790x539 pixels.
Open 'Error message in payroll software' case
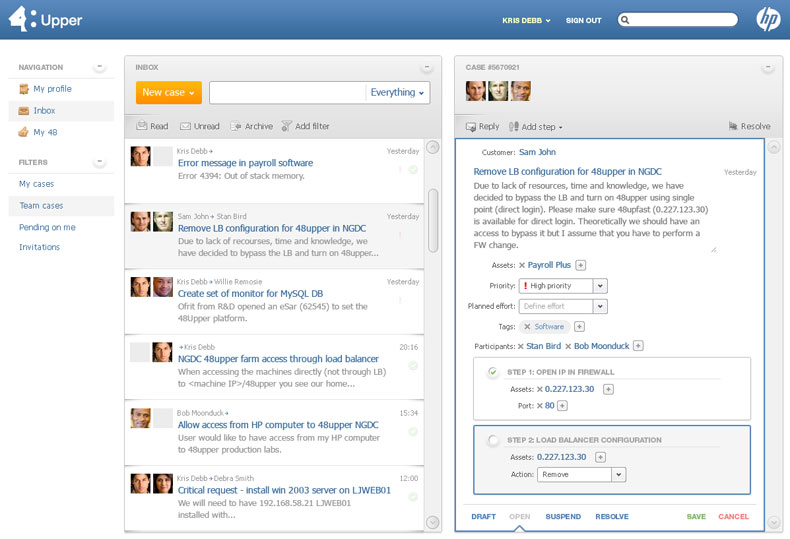pos(245,163)
